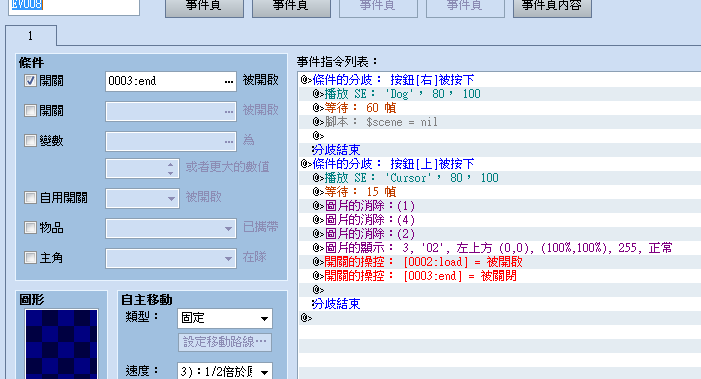Image resolution: width=701 pixels, height=379 pixels.
Task: Click the 設定移動路線 button
Action: (225, 342)
